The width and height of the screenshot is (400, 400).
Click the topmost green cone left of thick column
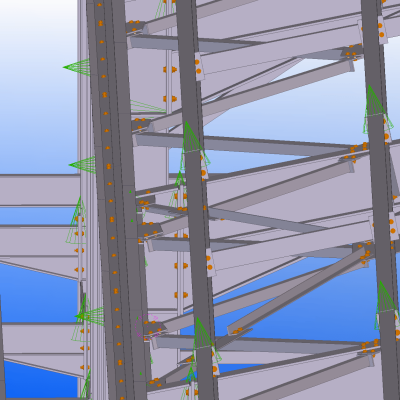76,67
